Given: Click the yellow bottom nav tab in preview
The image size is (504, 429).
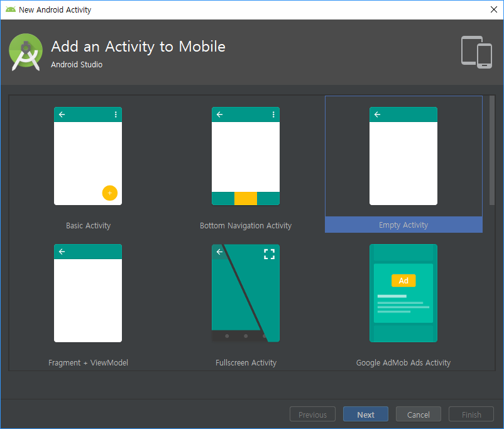Looking at the screenshot, I should [x=246, y=198].
